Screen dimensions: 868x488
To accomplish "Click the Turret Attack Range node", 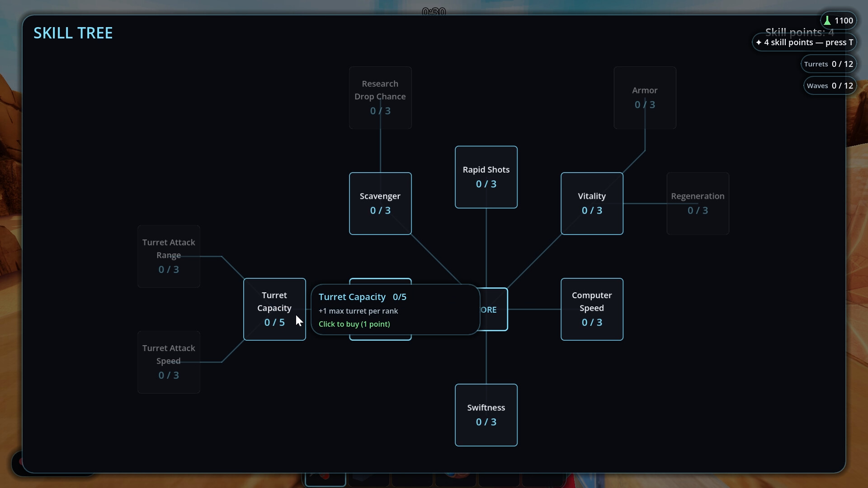I will pyautogui.click(x=169, y=256).
